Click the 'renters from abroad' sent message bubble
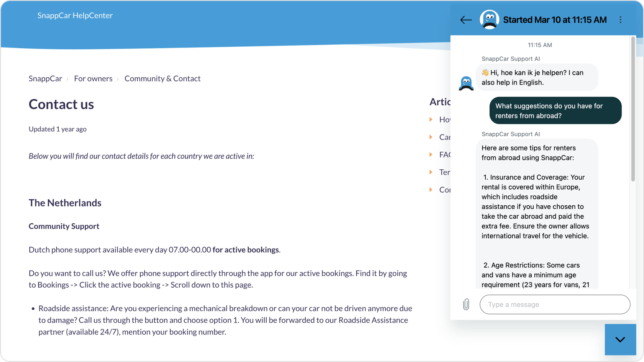The height and width of the screenshot is (362, 644). click(x=555, y=111)
